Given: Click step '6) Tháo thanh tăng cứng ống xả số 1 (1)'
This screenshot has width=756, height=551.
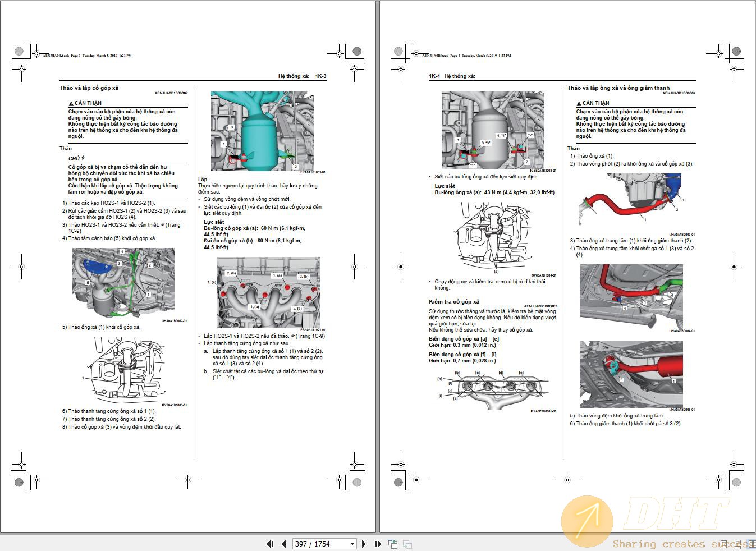Looking at the screenshot, I should 109,411.
